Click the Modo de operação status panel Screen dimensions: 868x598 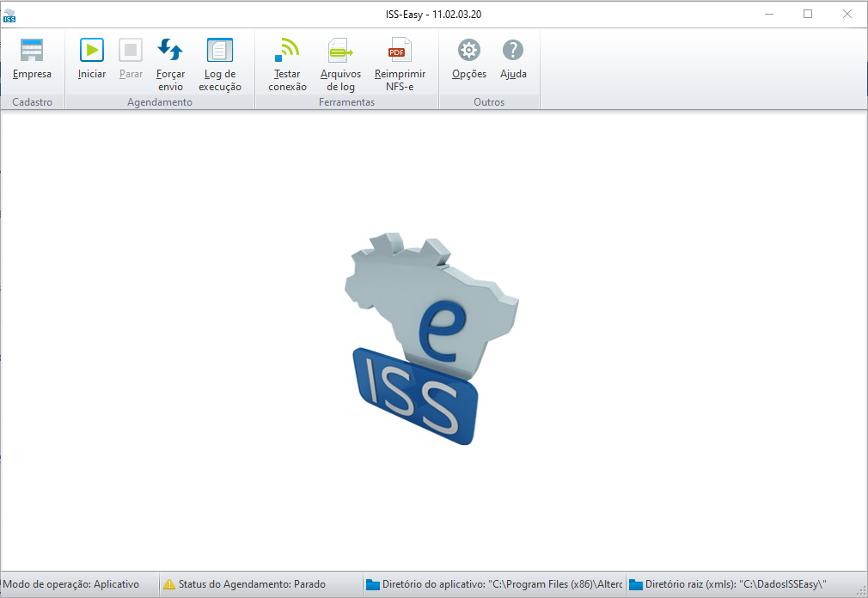80,584
